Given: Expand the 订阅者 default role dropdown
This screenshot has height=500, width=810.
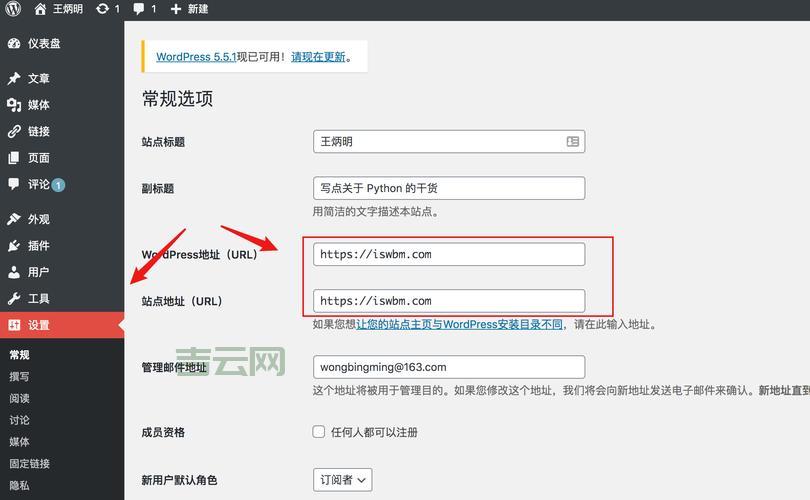Looking at the screenshot, I should point(342,480).
